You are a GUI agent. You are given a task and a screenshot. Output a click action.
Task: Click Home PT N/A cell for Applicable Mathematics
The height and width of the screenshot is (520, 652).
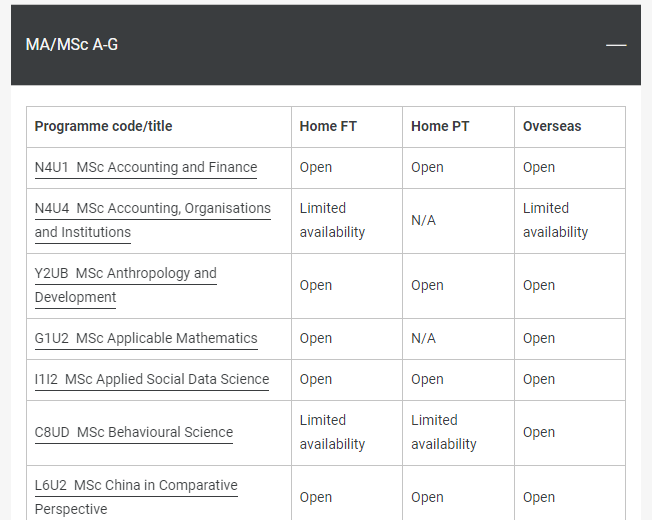click(x=423, y=339)
